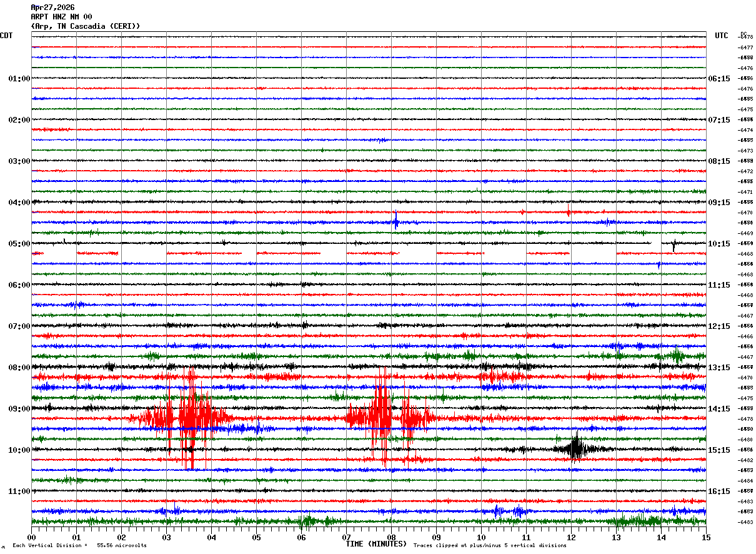The height and width of the screenshot is (554, 756).
Task: Select the 11:00 CDT row label
Action: [x=19, y=491]
